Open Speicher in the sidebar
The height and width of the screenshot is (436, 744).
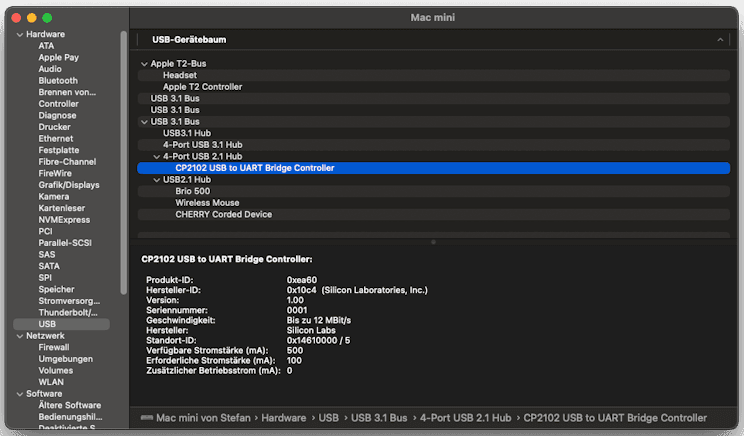coord(56,289)
